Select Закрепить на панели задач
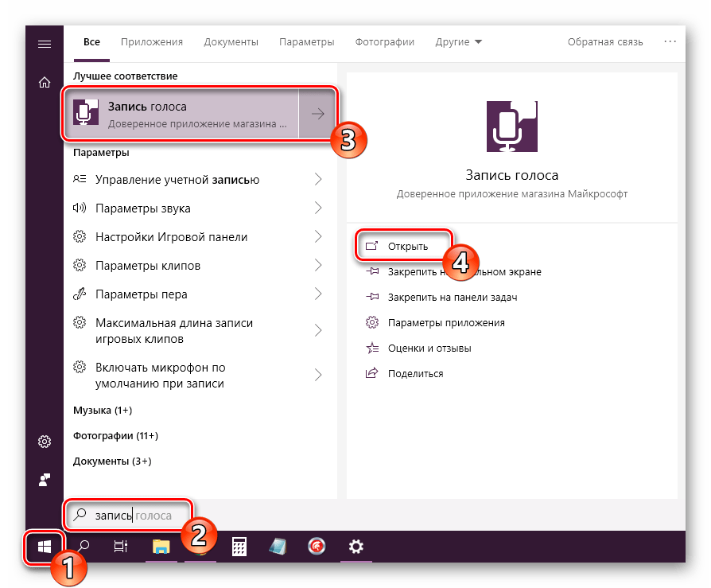711x588 pixels. 453,297
